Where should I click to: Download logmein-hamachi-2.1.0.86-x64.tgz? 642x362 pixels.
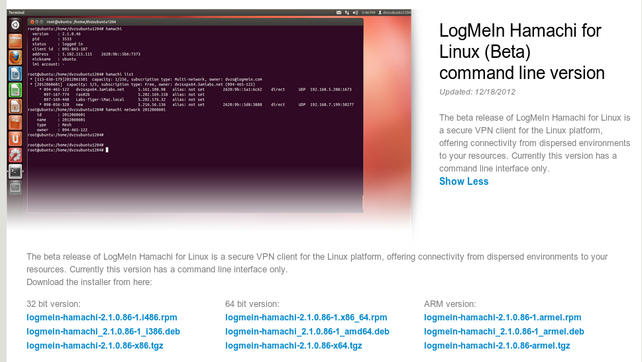click(294, 346)
